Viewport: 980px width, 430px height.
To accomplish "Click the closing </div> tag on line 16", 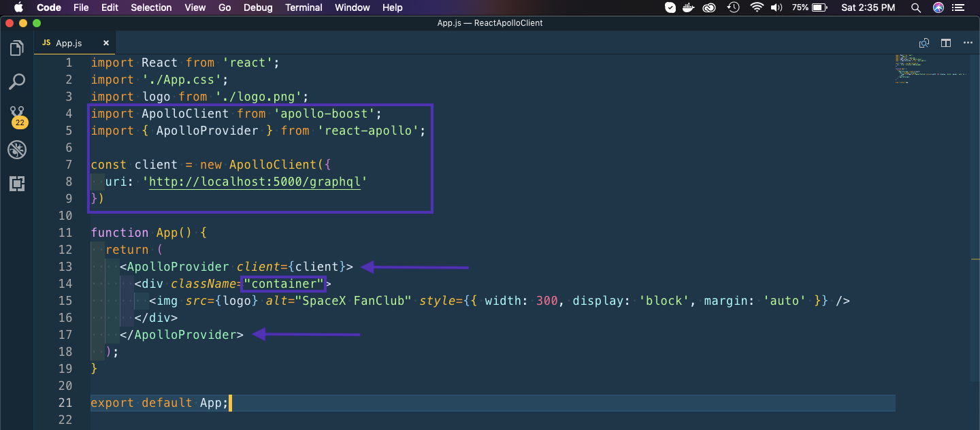I will (156, 318).
